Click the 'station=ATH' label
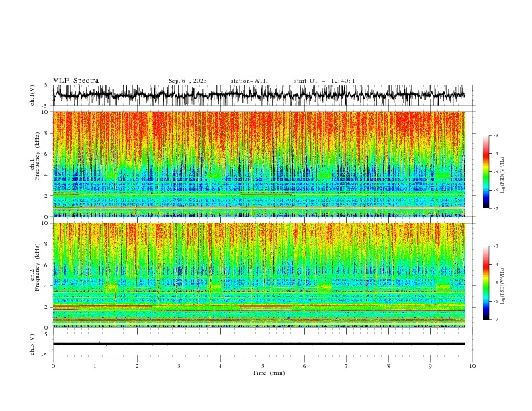The height and width of the screenshot is (411, 532). point(249,81)
